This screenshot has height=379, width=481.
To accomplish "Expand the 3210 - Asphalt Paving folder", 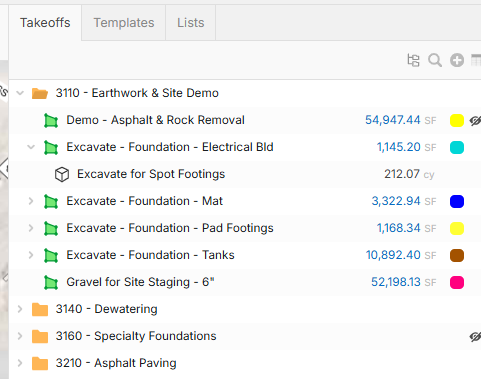I will pyautogui.click(x=20, y=363).
